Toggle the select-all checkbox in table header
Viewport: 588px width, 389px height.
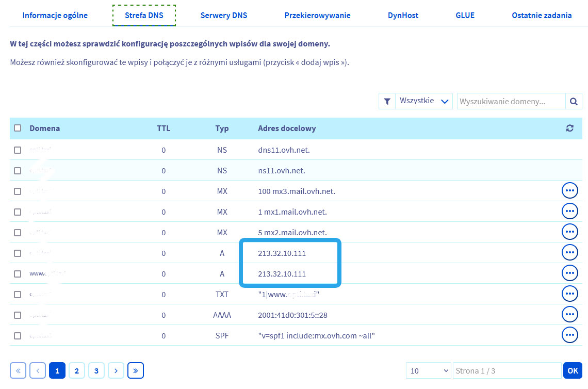pos(18,128)
